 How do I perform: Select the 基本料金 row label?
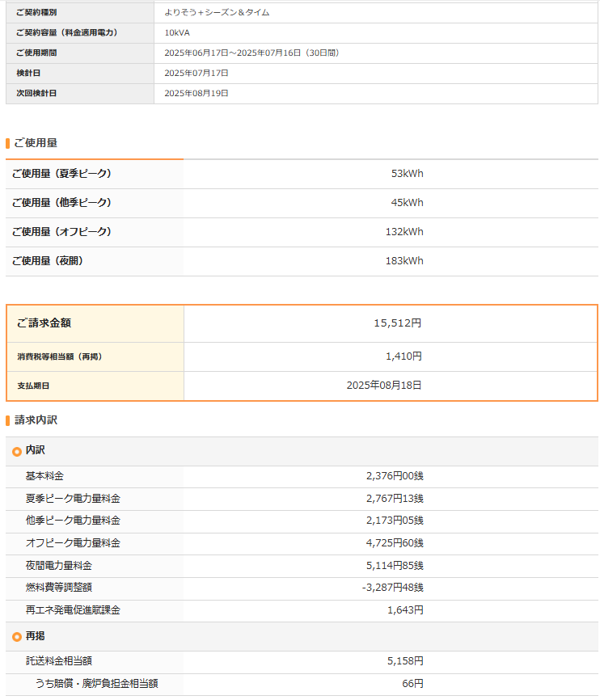tap(44, 476)
